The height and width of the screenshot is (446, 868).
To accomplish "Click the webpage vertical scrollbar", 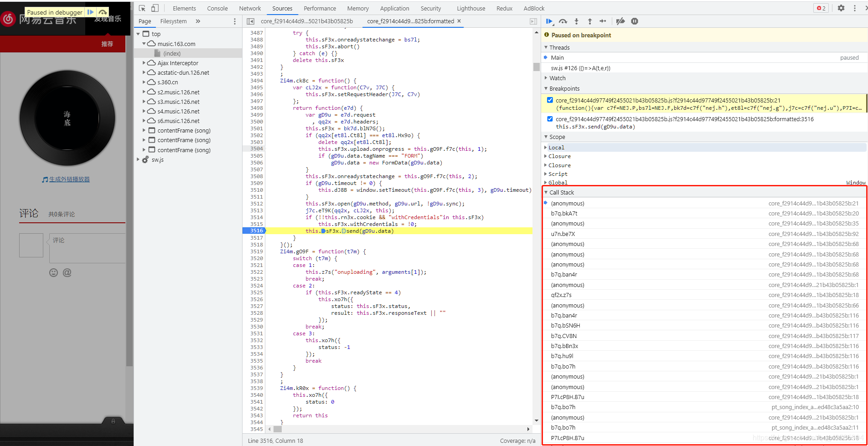I will click(129, 210).
